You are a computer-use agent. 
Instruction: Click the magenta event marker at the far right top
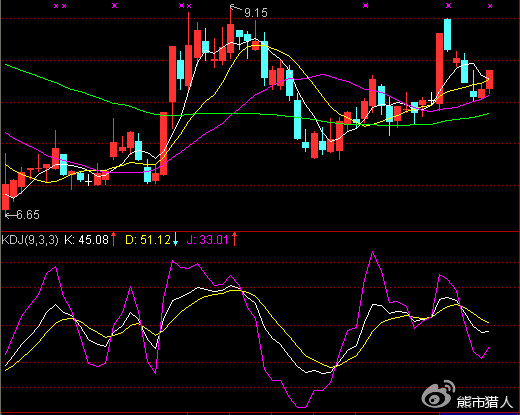490,6
